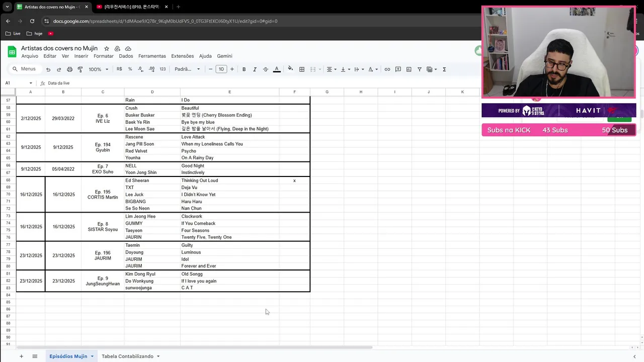Open vertical align dropdown
Screen dimensions: 644x362
tap(345, 69)
